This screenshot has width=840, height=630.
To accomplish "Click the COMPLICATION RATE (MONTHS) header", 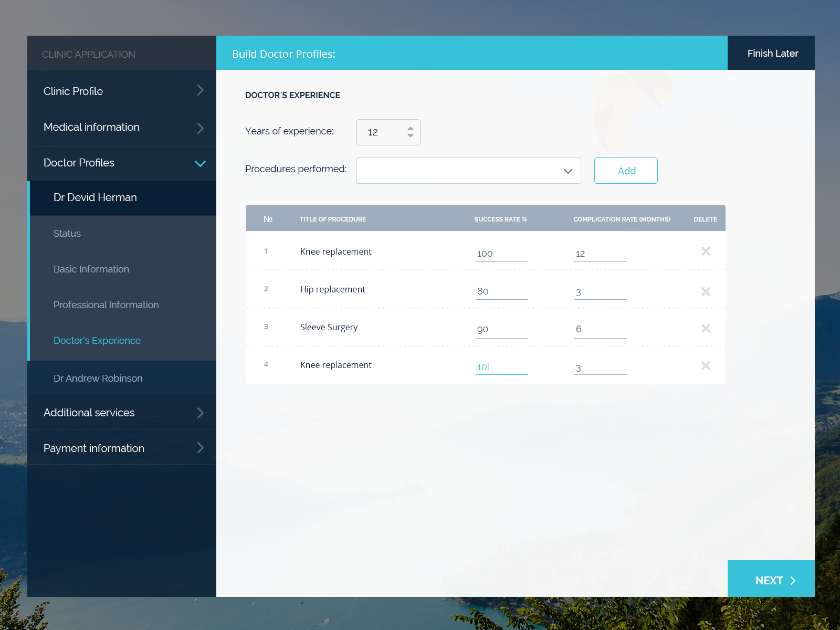I will point(622,219).
